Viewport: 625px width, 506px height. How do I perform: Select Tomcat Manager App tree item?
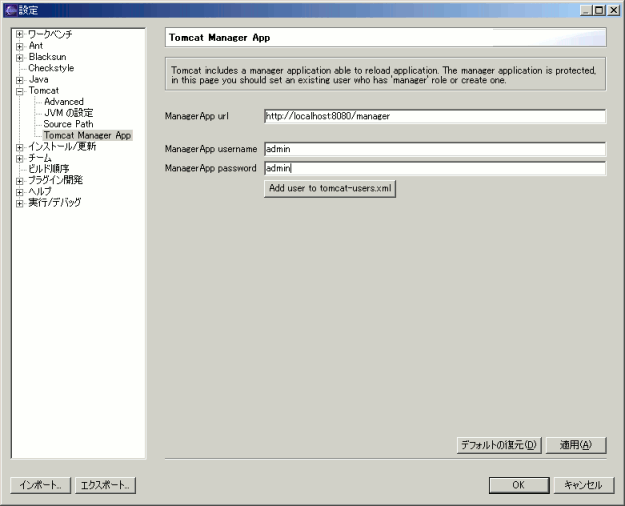click(87, 135)
